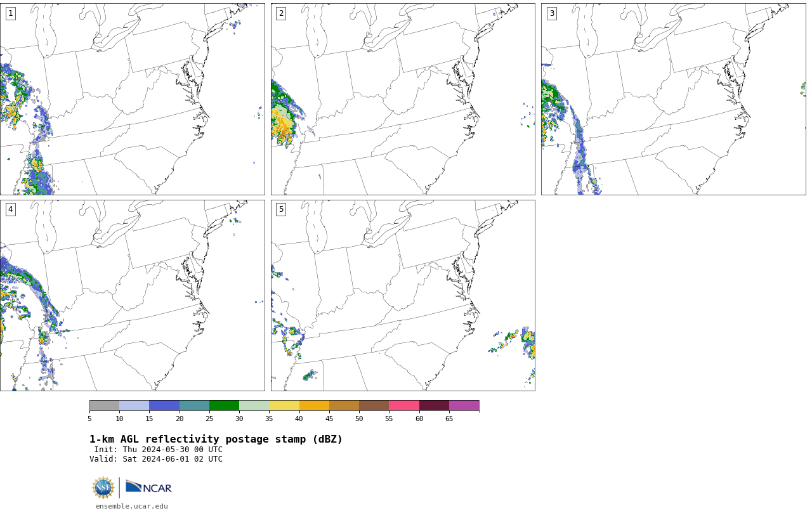The image size is (812, 513).
Task: Click the colorbar tick label 65
Action: pyautogui.click(x=449, y=419)
